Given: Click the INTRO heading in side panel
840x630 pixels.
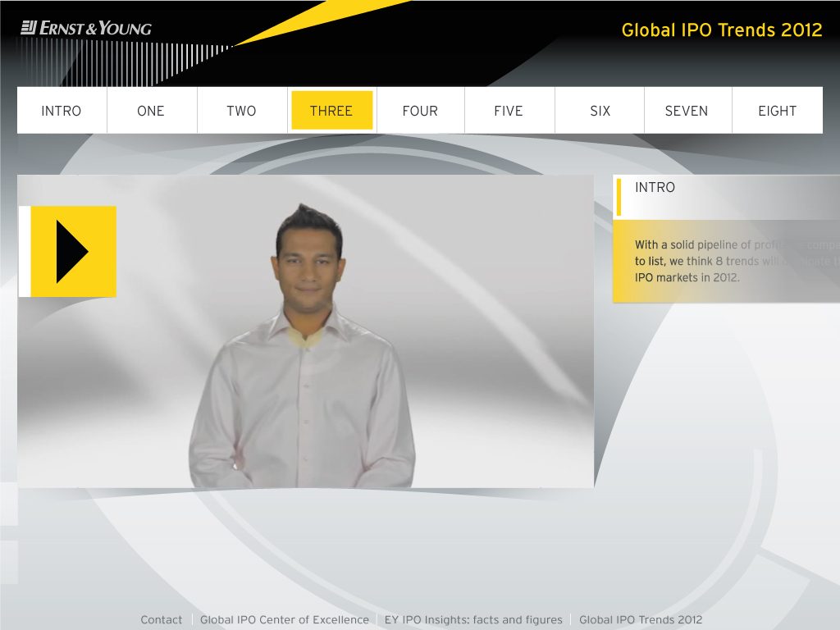Looking at the screenshot, I should coord(655,188).
